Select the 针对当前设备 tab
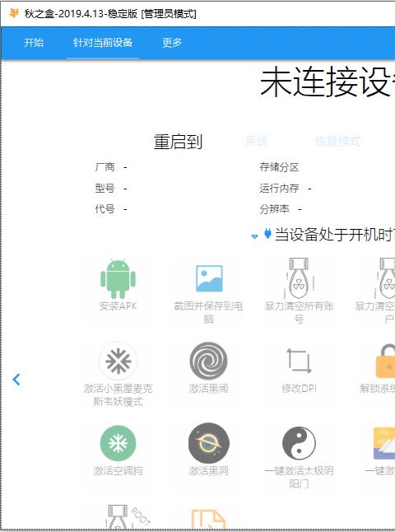395x532 pixels. (x=103, y=43)
